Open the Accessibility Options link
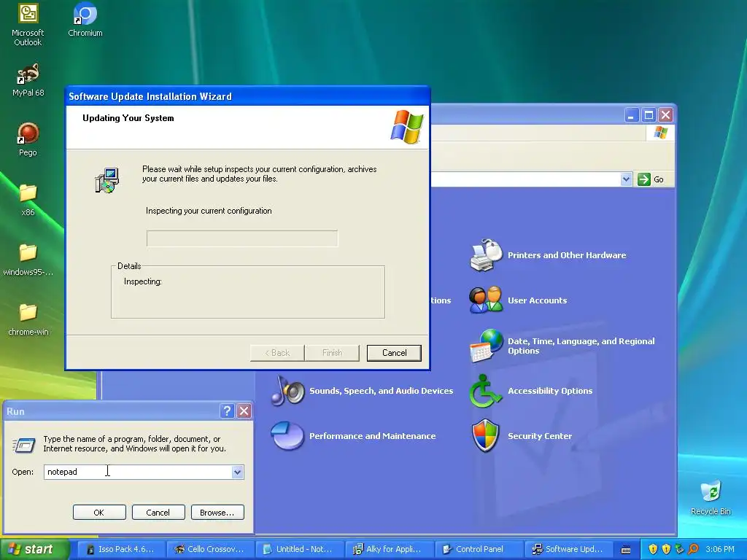 [x=550, y=391]
